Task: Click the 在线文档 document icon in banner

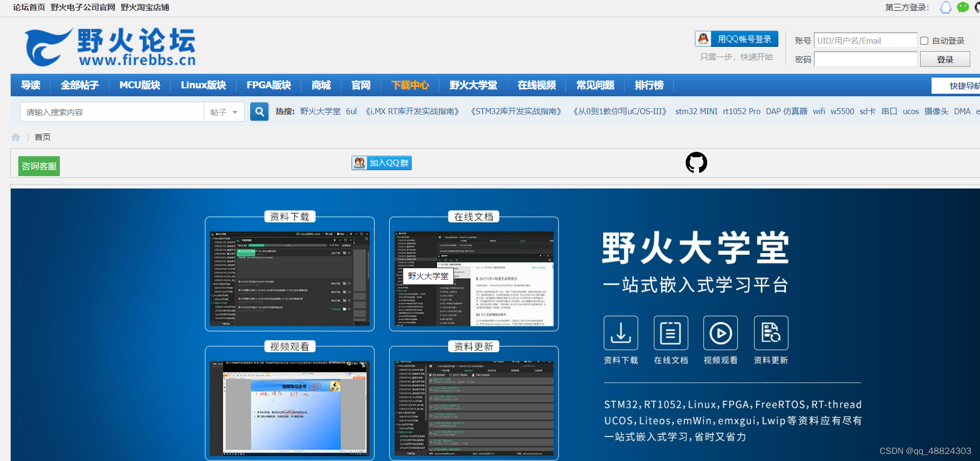Action: (671, 333)
